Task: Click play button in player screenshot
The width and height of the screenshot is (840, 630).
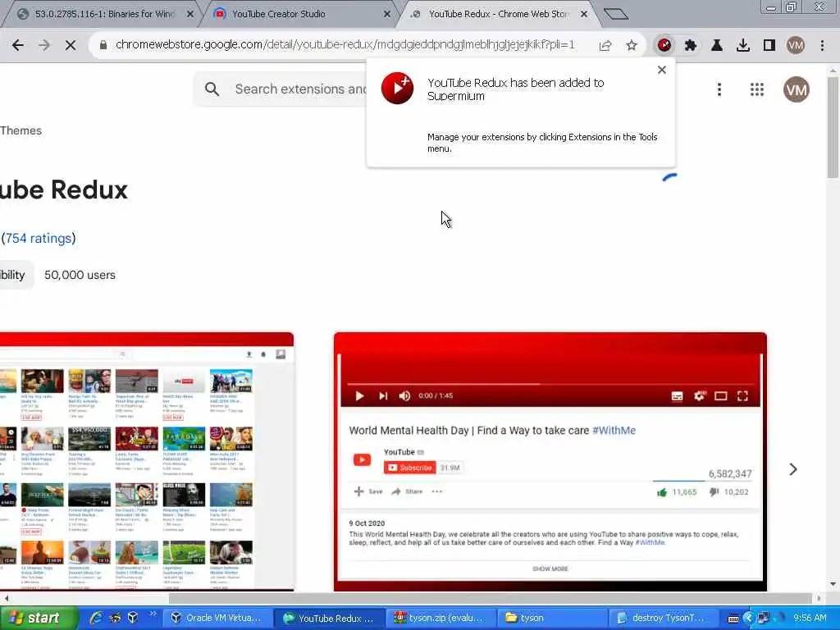Action: pos(360,396)
